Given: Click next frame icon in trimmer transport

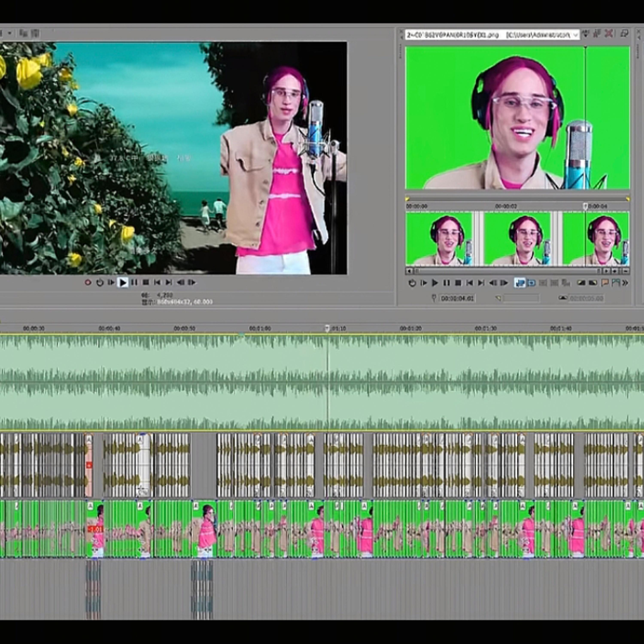Looking at the screenshot, I should click(504, 283).
